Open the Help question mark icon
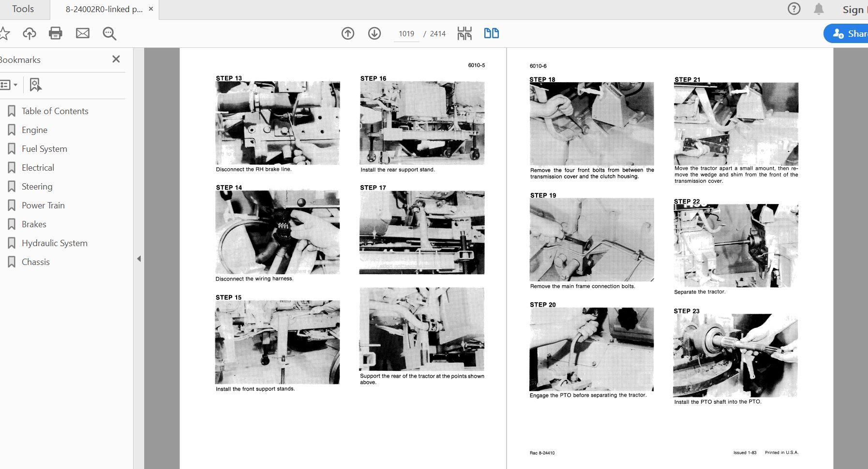The image size is (868, 469). click(794, 9)
